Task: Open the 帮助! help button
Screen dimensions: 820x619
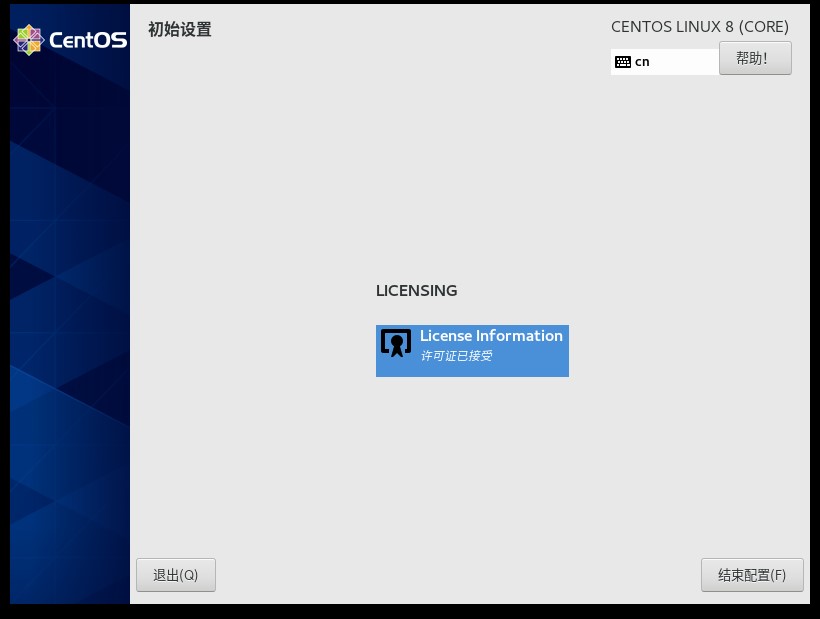Action: tap(755, 58)
